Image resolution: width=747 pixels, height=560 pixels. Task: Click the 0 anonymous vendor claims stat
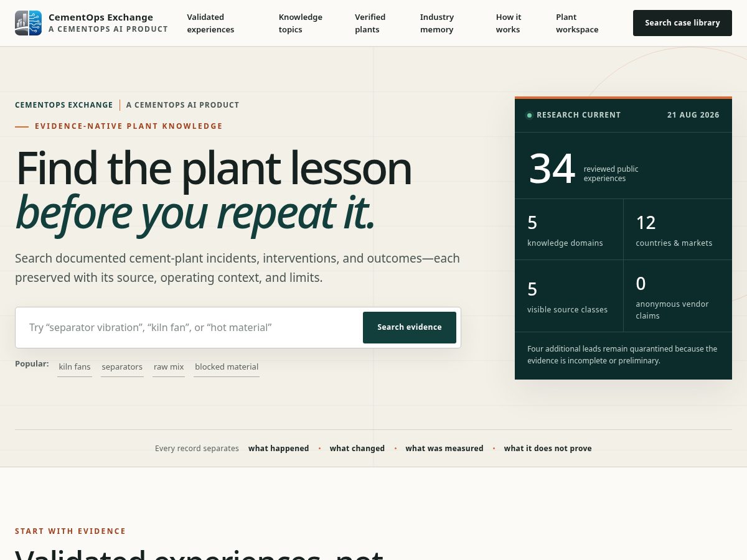click(x=678, y=296)
